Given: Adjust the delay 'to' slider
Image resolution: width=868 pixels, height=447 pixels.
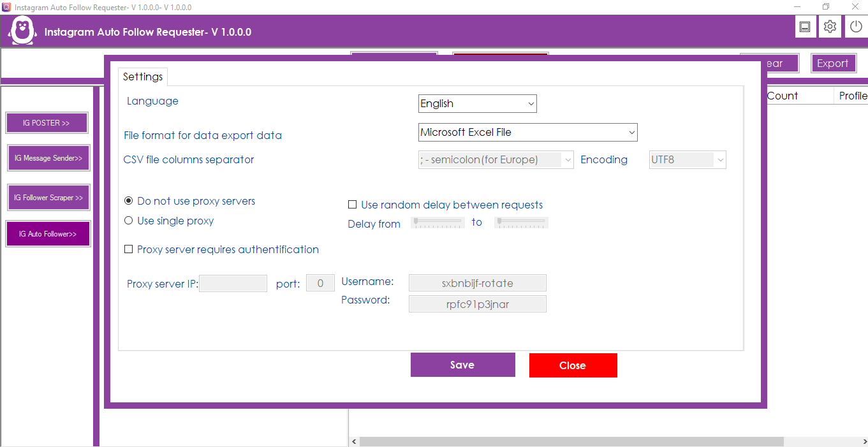Looking at the screenshot, I should point(521,222).
